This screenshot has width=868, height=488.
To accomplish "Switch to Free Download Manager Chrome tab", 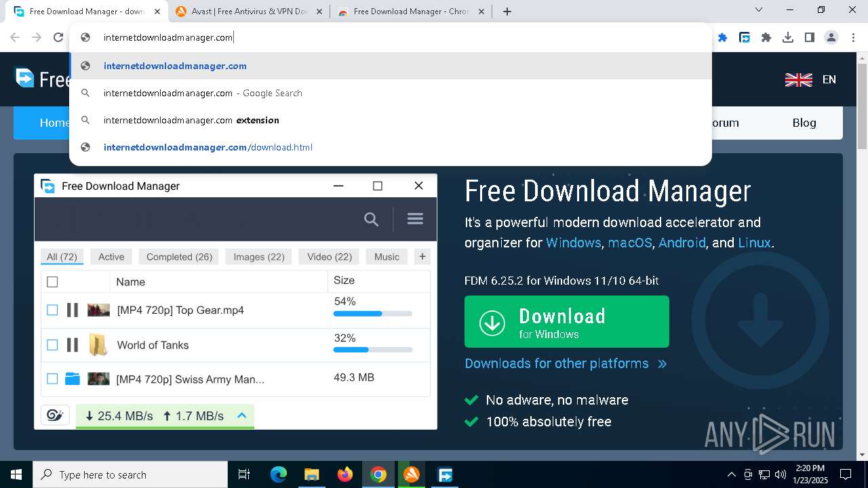I will 411,11.
